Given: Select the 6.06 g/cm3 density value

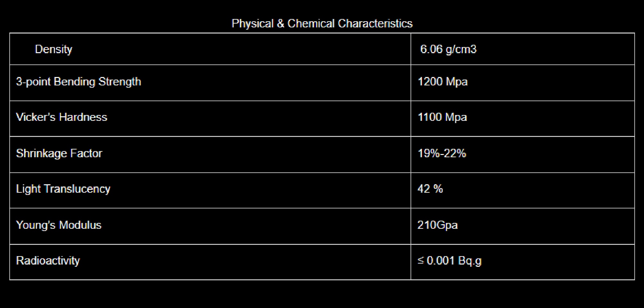Looking at the screenshot, I should (448, 49).
